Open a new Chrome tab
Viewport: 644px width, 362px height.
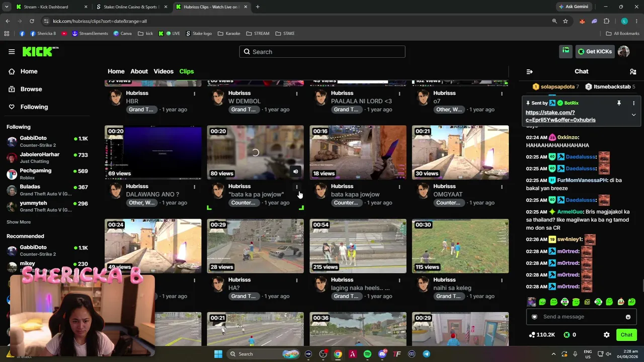point(258,7)
